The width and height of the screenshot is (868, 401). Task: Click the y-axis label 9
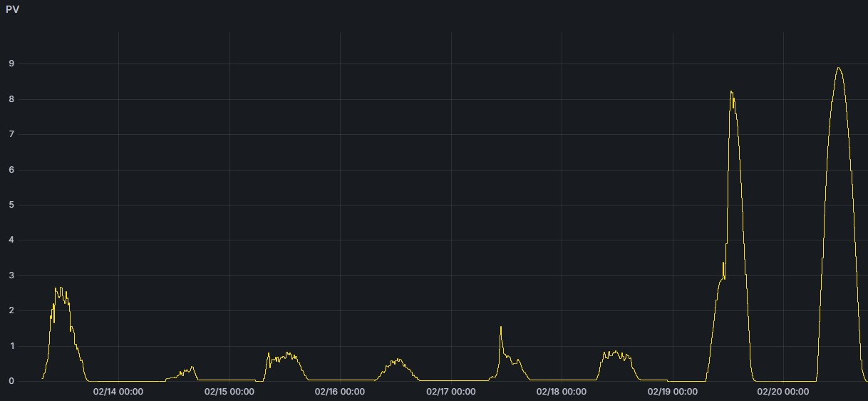pyautogui.click(x=12, y=64)
